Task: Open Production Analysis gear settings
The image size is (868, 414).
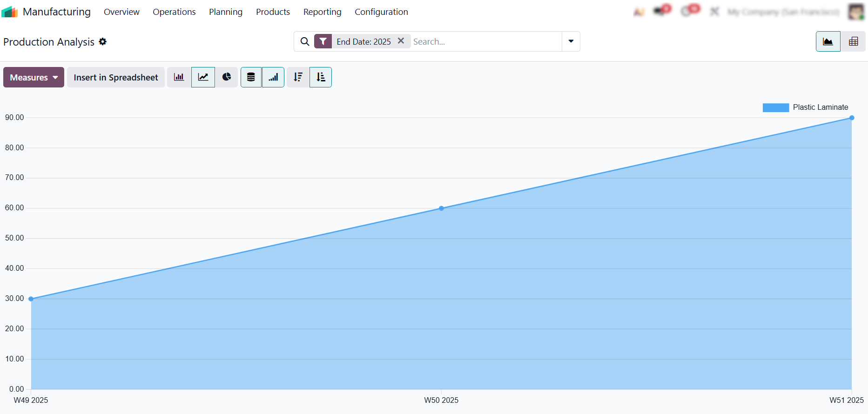Action: (x=103, y=42)
